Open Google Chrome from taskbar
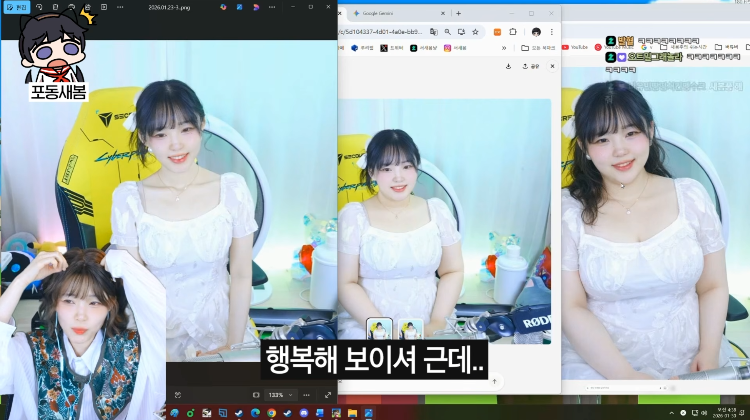 coord(272,413)
